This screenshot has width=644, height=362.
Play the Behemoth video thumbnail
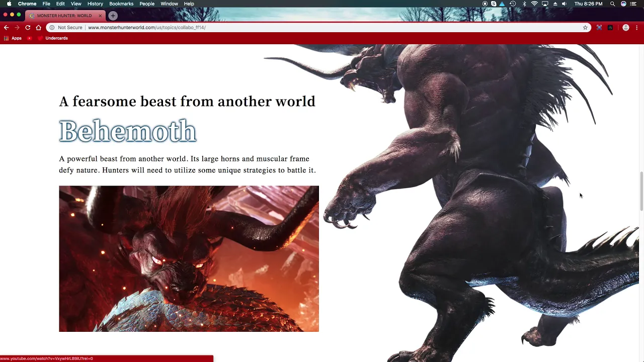click(189, 259)
